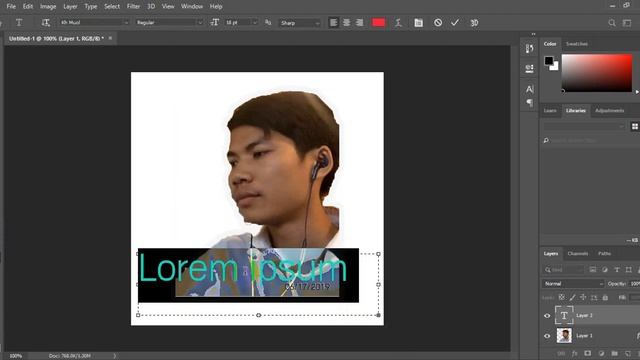Switch to the Swatches tab
Screen dimensions: 640x360
(577, 44)
